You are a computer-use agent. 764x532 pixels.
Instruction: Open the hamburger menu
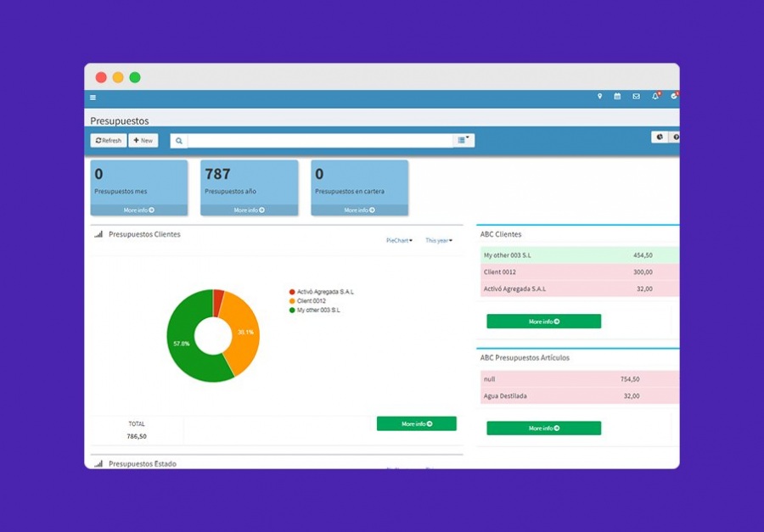point(93,98)
